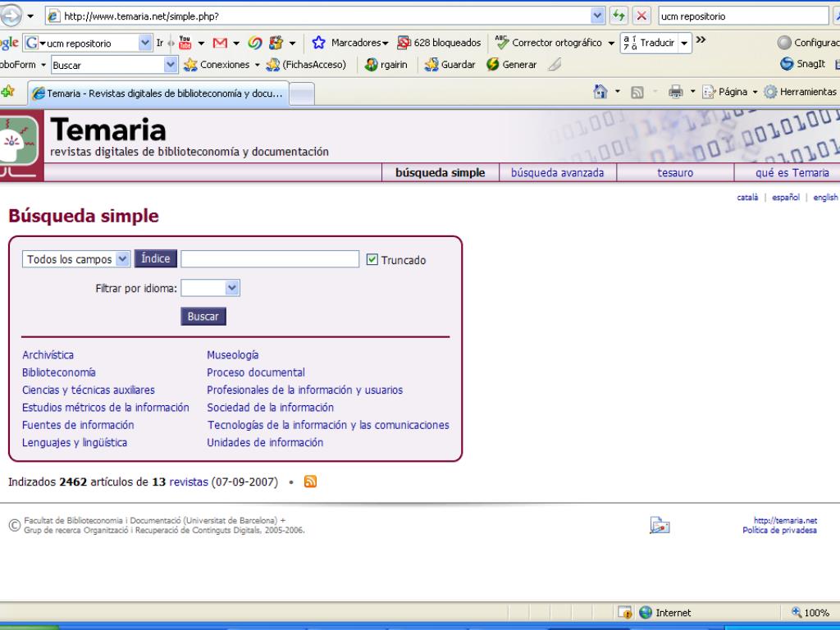Select the rgairin identity button
The image size is (840, 630).
(x=386, y=65)
